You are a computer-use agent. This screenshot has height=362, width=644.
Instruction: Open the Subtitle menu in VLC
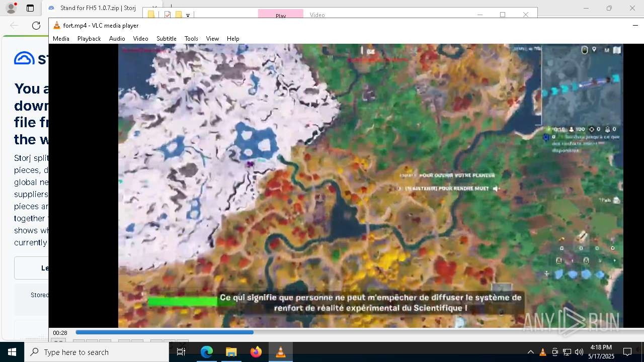(x=166, y=39)
